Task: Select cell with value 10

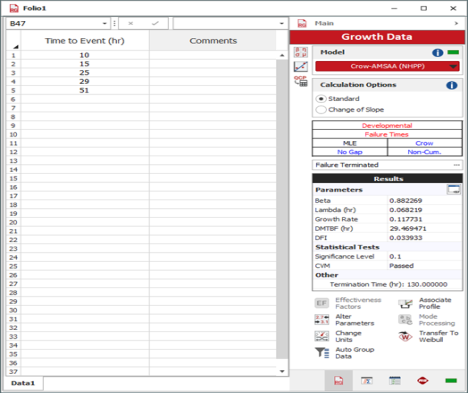Action: click(85, 55)
